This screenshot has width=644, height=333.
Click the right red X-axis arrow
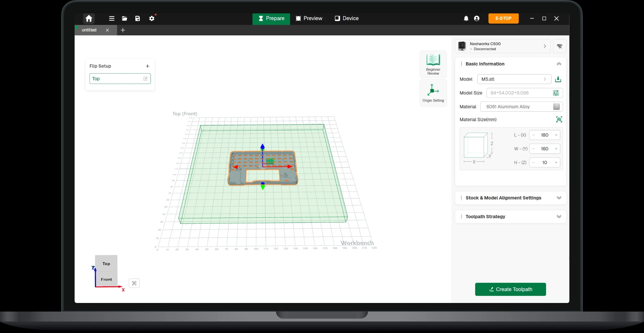point(290,167)
